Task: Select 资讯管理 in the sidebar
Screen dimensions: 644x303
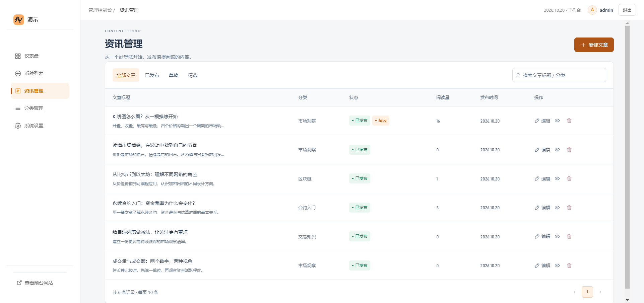Action: 40,91
